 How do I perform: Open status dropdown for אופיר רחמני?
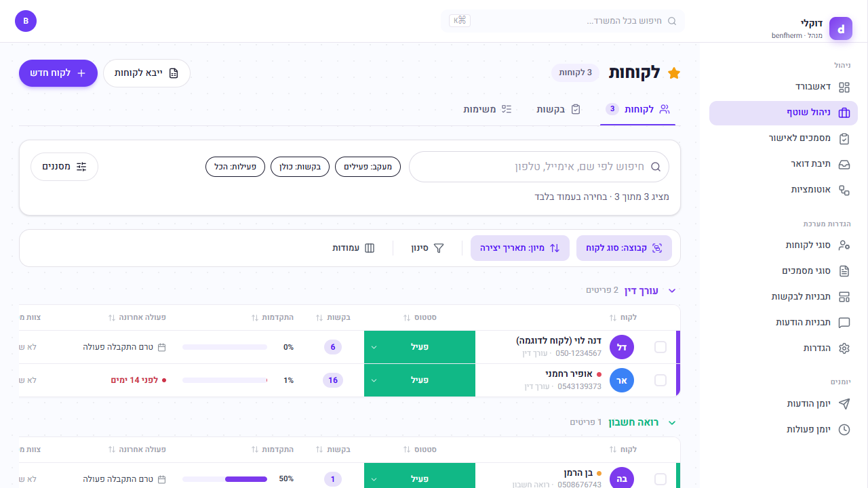(x=420, y=380)
